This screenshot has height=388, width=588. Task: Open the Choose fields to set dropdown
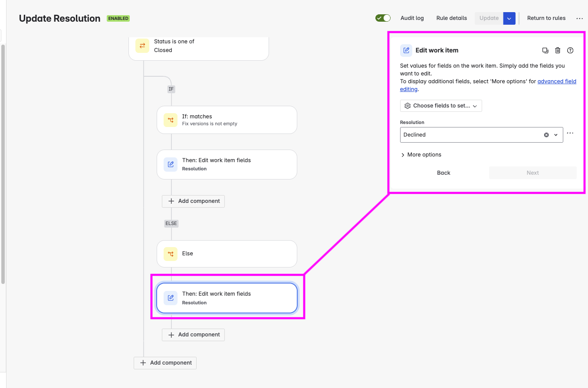pyautogui.click(x=440, y=105)
